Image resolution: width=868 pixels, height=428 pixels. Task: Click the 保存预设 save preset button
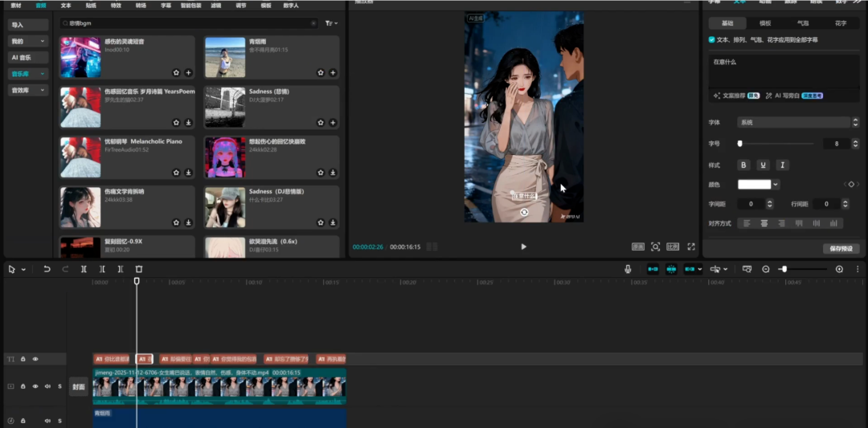coord(841,248)
